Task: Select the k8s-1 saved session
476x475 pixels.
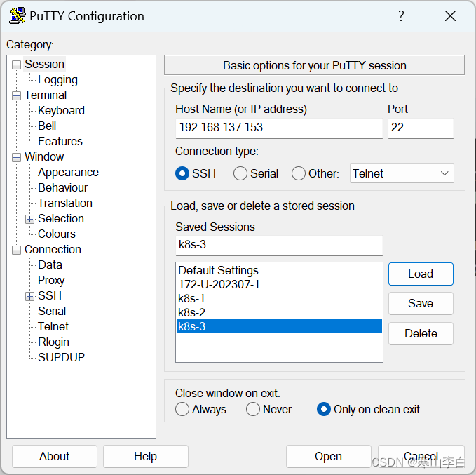Action: tap(279, 298)
